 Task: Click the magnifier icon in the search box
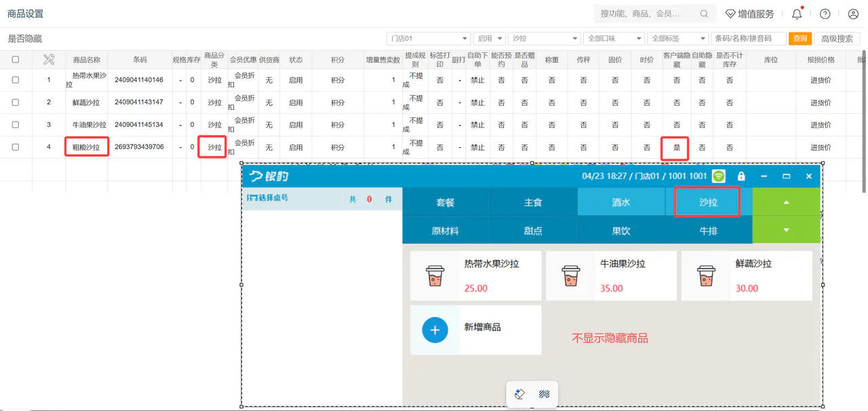click(x=704, y=14)
